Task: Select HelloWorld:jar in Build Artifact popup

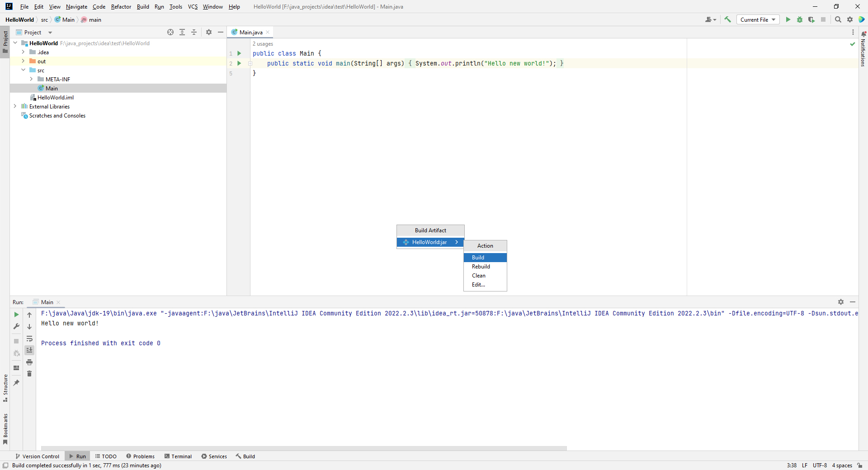Action: [x=430, y=242]
